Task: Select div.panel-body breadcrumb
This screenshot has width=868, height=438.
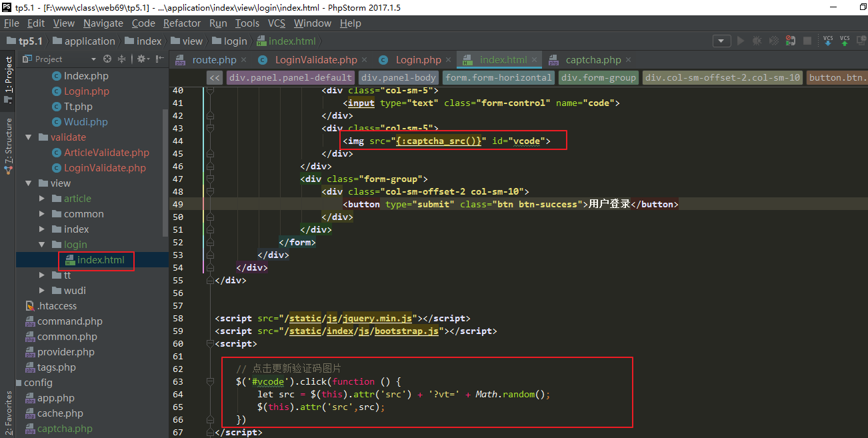Action: point(399,77)
